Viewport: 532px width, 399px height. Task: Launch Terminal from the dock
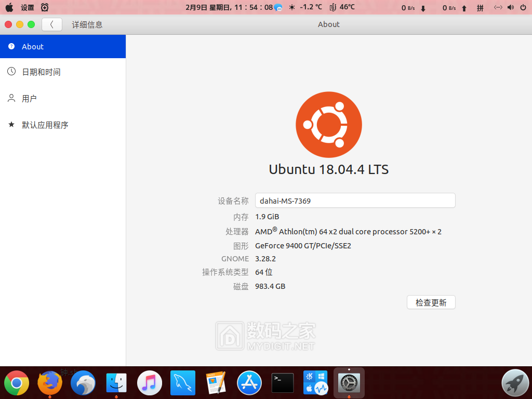coord(283,383)
